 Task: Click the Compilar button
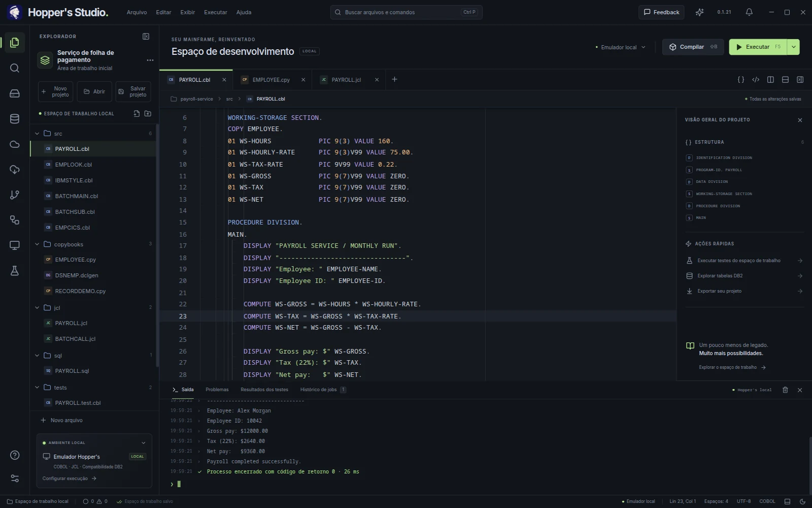tap(693, 47)
